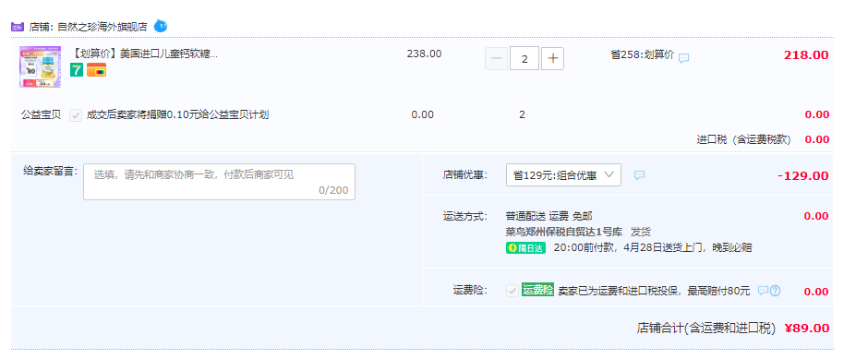Screen dimensions: 868x359
Task: Open the product thumbnail image
Action: (40, 67)
